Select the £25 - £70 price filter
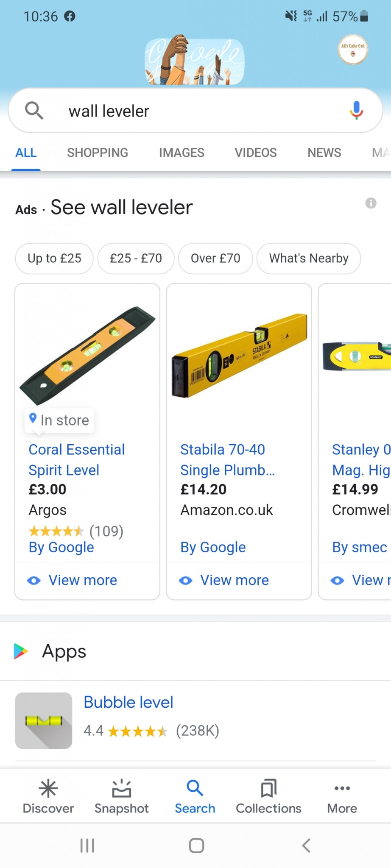 tap(136, 258)
